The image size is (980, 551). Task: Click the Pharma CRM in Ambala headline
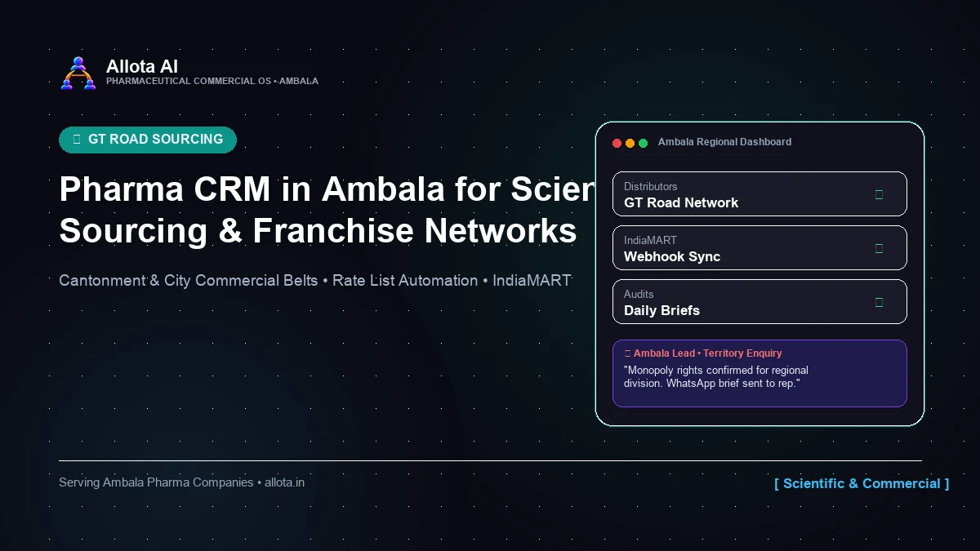(327, 210)
